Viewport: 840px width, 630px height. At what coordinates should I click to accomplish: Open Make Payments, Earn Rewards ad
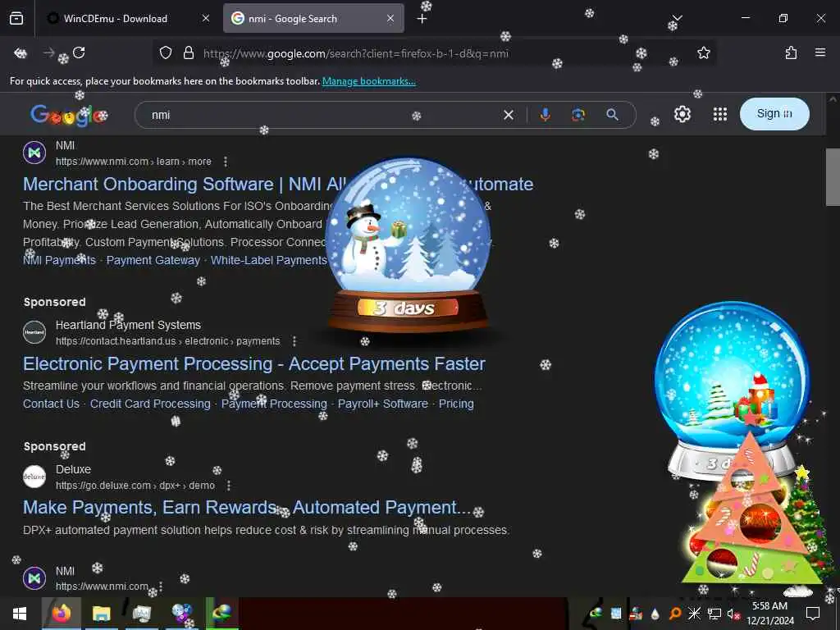tap(247, 508)
